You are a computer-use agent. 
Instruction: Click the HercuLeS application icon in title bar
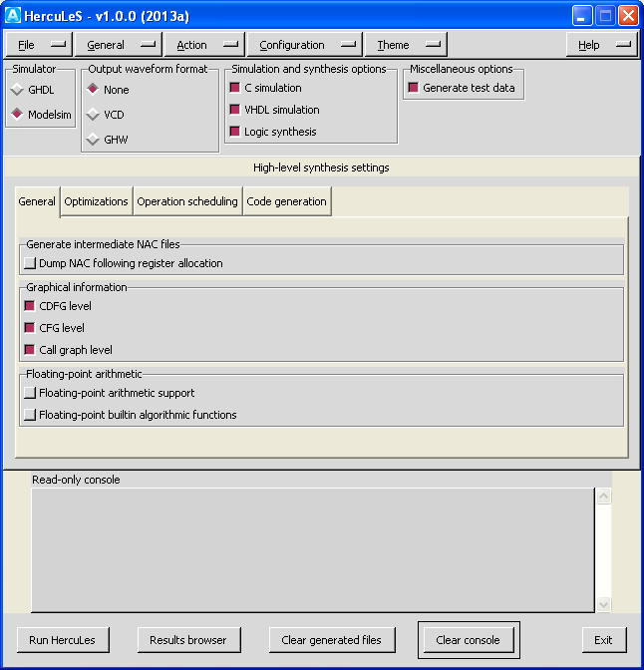[x=13, y=15]
